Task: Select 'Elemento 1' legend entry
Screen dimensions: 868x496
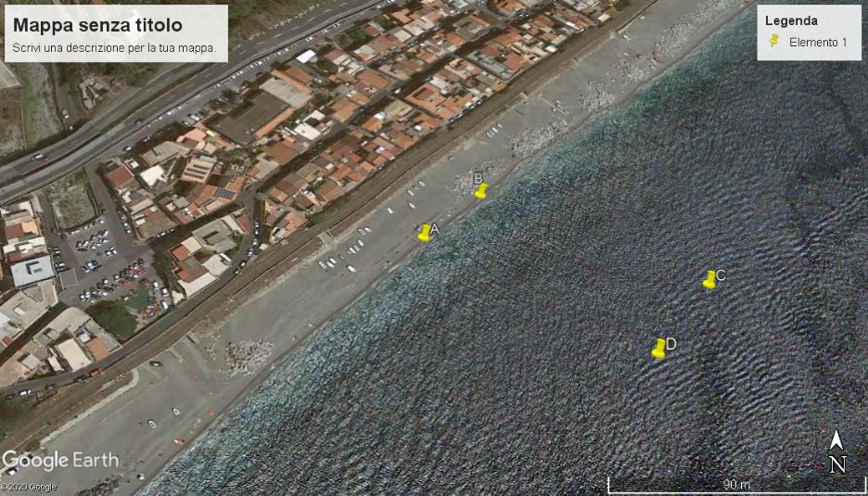Action: (x=818, y=43)
